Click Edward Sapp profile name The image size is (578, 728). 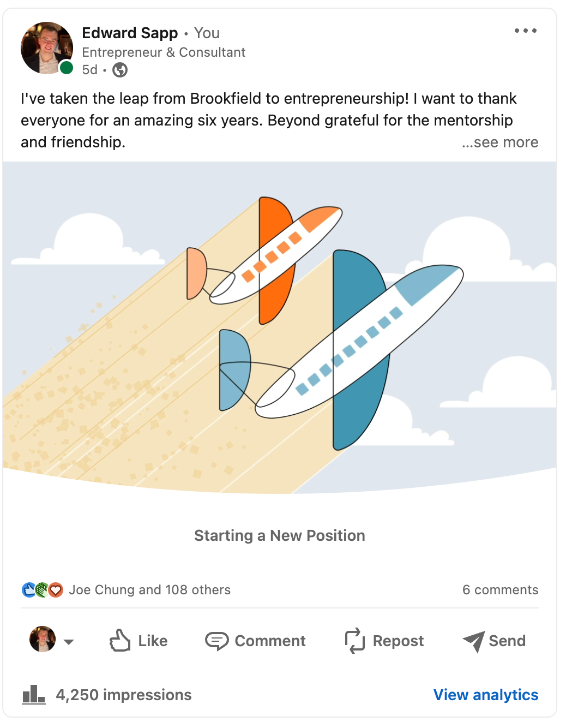(x=130, y=33)
